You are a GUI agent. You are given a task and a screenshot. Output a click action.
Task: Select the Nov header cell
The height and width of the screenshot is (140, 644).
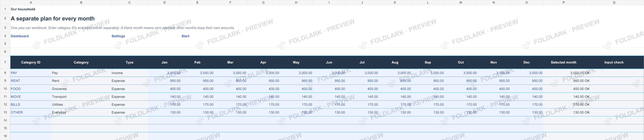coord(494,62)
